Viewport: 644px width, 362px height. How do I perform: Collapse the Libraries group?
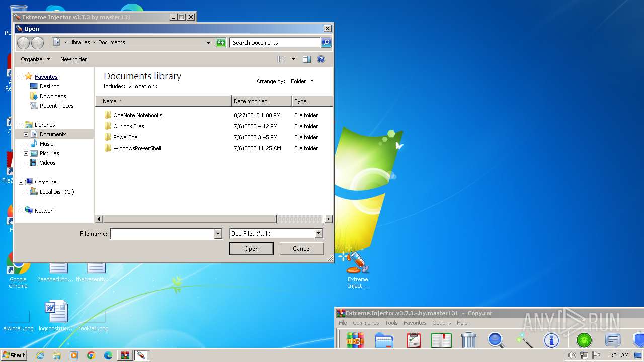(x=21, y=125)
